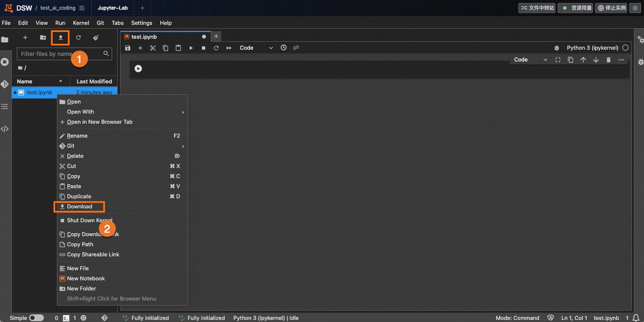This screenshot has height=322, width=644.
Task: Choose Open in New Browser Tab
Action: (x=122, y=122)
